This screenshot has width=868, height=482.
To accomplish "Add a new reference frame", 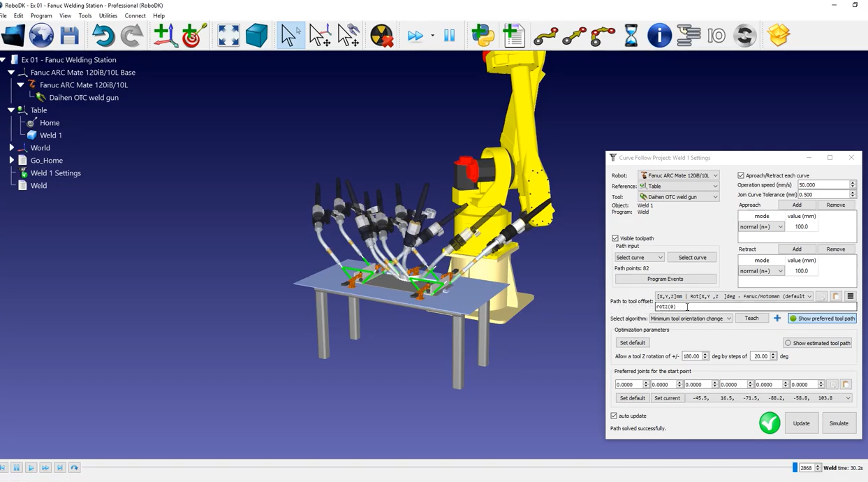I will [x=165, y=35].
